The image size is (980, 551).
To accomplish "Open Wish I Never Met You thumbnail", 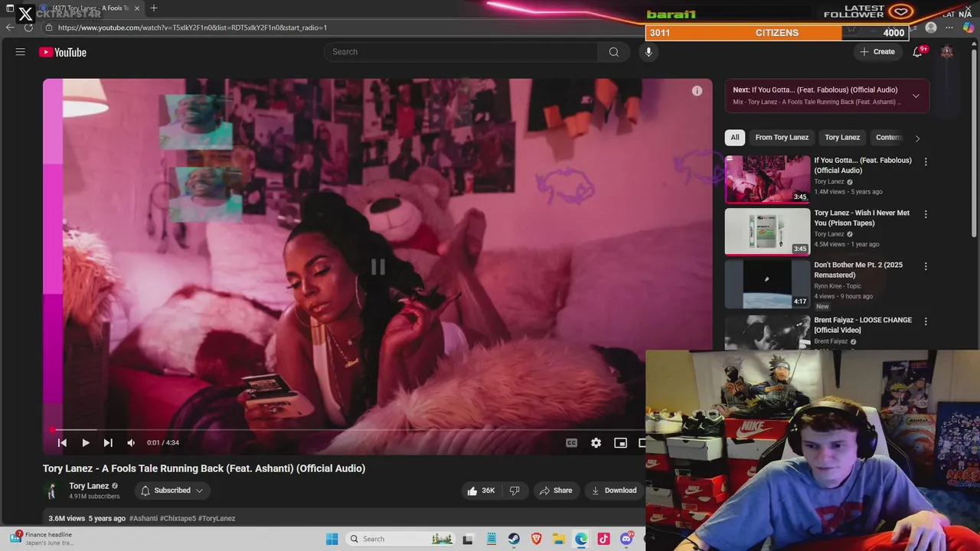I will click(x=767, y=231).
